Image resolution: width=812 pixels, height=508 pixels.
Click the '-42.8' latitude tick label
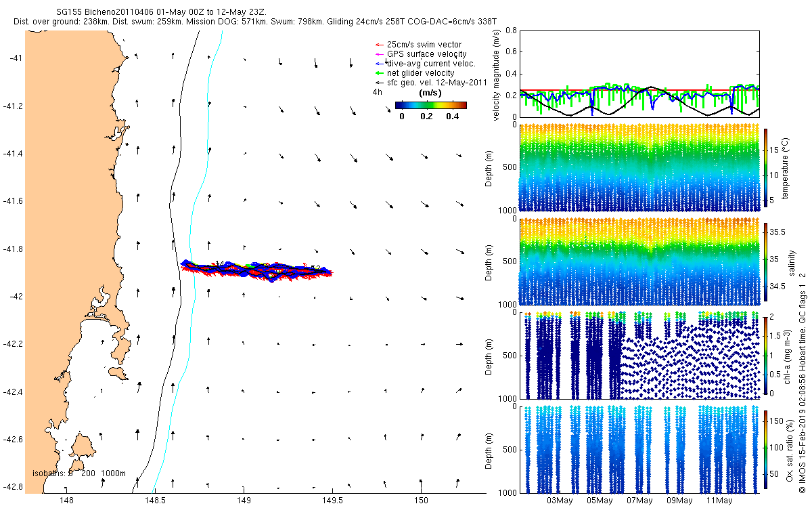13,488
